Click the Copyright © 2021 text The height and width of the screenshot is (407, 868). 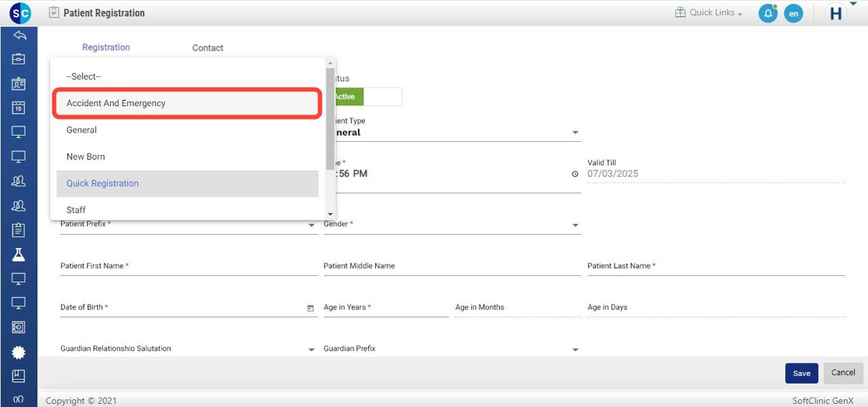click(x=81, y=401)
